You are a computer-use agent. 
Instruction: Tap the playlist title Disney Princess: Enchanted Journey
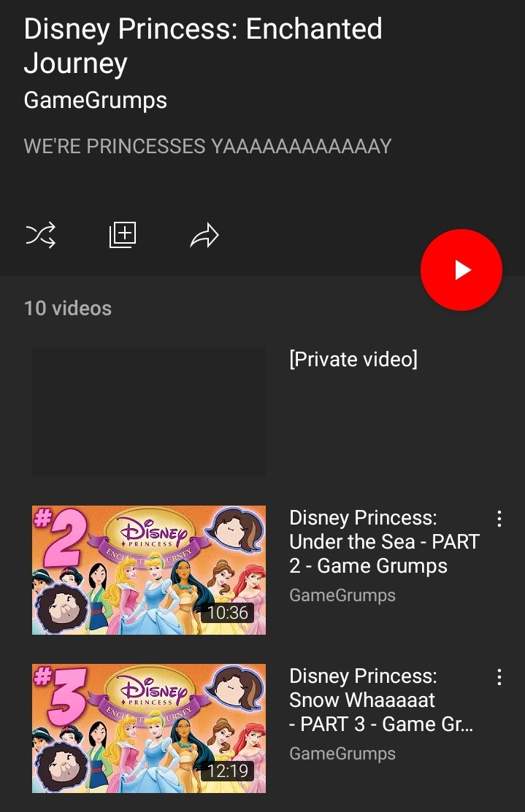203,46
